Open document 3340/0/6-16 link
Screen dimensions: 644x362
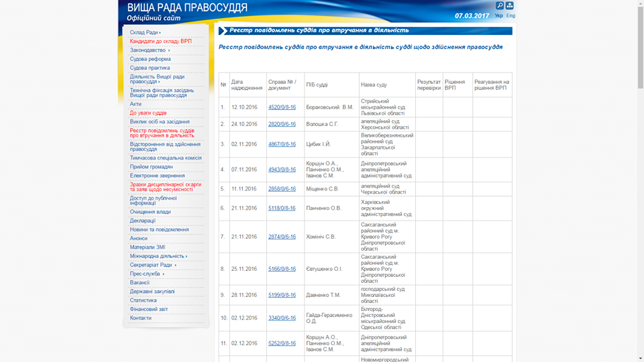(x=282, y=318)
